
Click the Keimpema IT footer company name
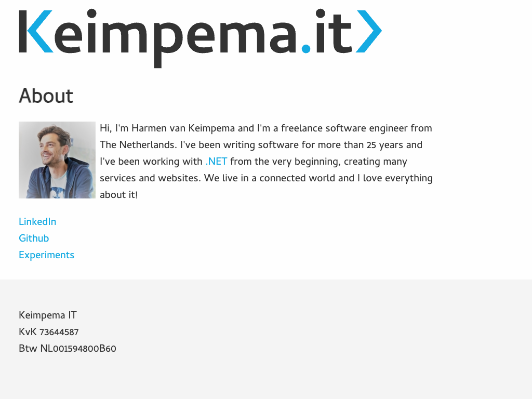pos(48,315)
